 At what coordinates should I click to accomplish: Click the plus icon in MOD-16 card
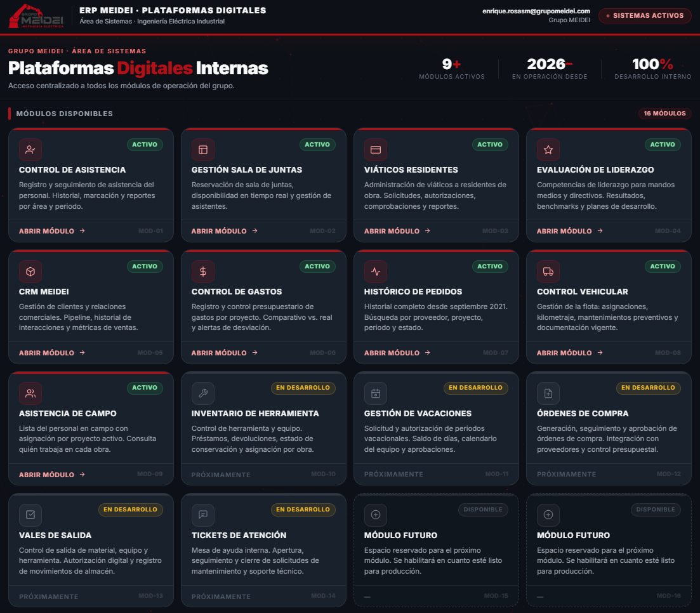click(548, 515)
